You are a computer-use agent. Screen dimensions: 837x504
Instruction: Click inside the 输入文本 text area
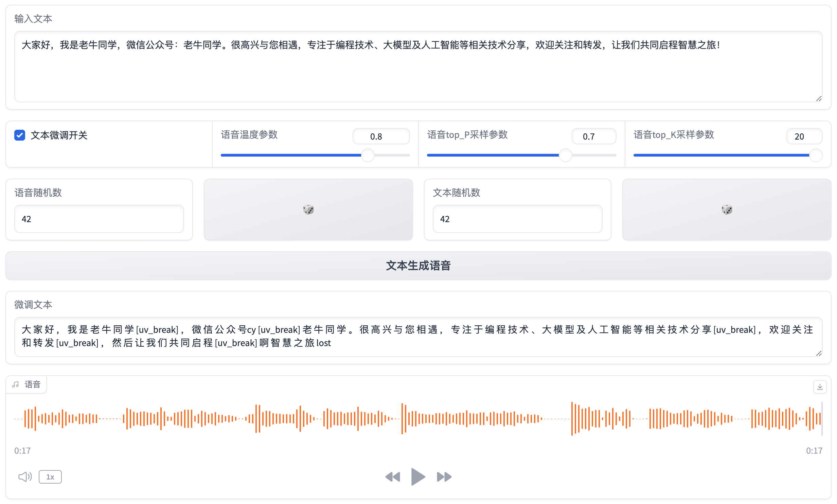point(418,68)
